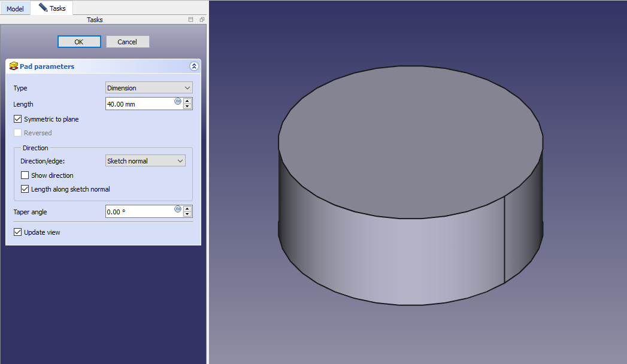Screen dimensions: 627x364
Task: Enable Show direction checkbox
Action: click(x=25, y=175)
